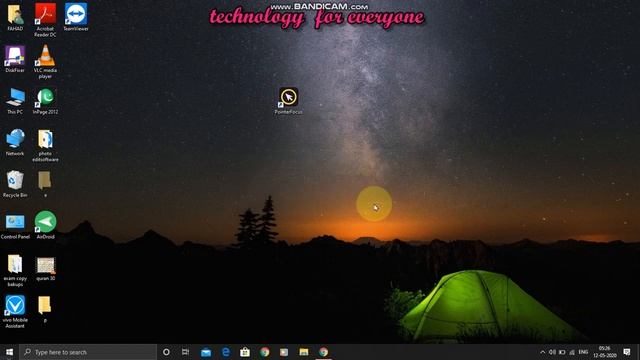This screenshot has width=640, height=360.
Task: Select the Recycle Bin icon
Action: click(x=15, y=184)
